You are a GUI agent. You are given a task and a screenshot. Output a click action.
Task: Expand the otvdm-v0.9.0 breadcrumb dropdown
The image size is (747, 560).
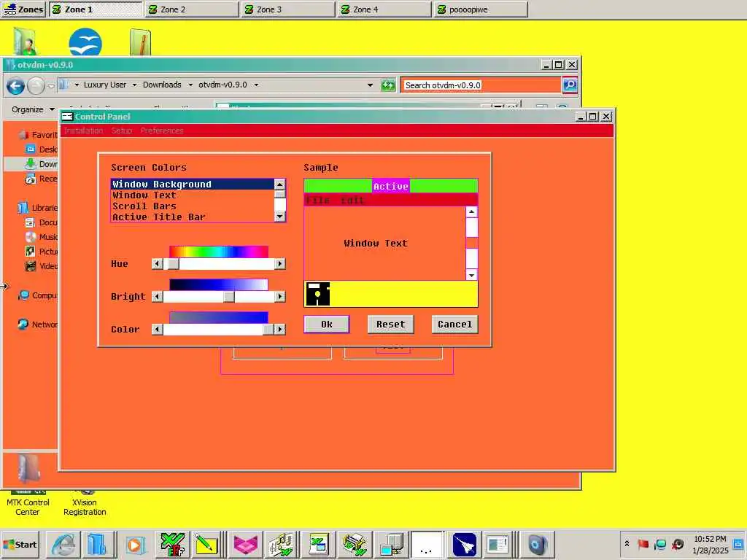[256, 85]
